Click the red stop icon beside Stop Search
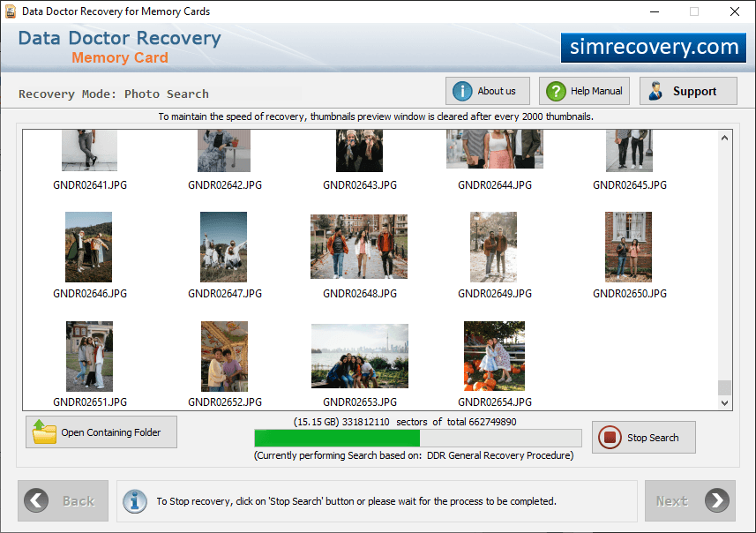The width and height of the screenshot is (756, 533). (x=610, y=437)
